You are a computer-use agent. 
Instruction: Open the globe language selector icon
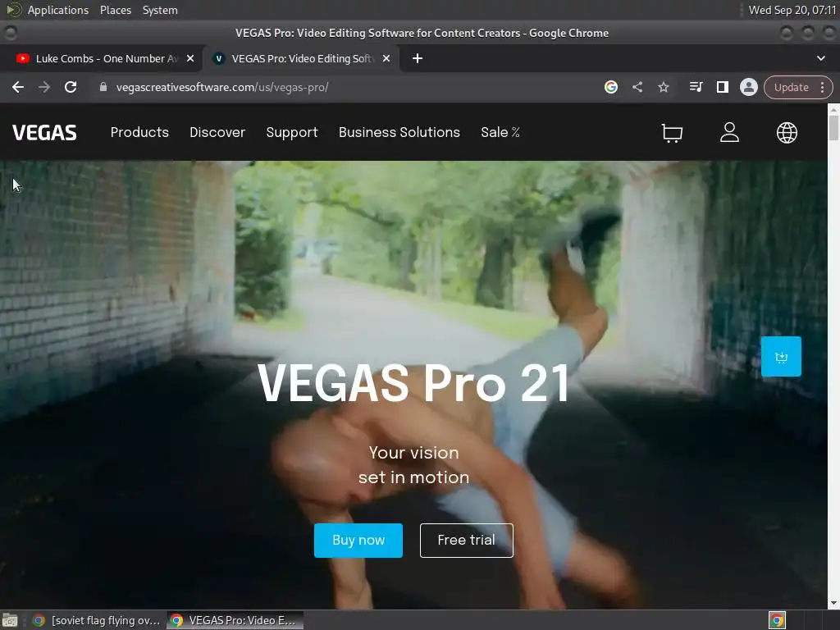787,132
